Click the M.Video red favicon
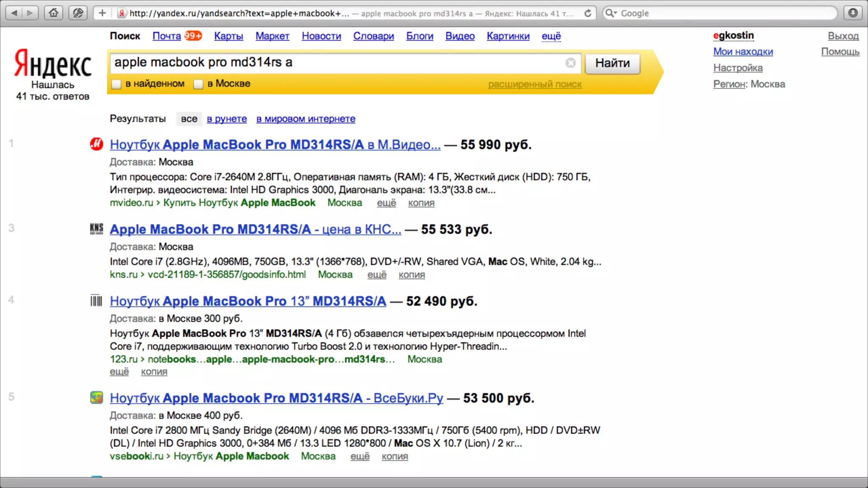This screenshot has width=868, height=488. click(97, 144)
